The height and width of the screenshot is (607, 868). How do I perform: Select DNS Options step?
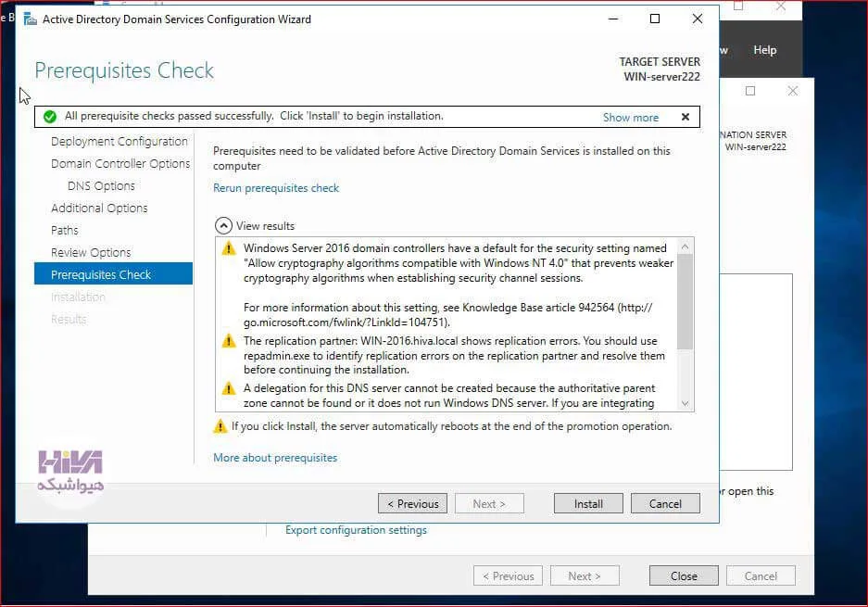[x=101, y=185]
